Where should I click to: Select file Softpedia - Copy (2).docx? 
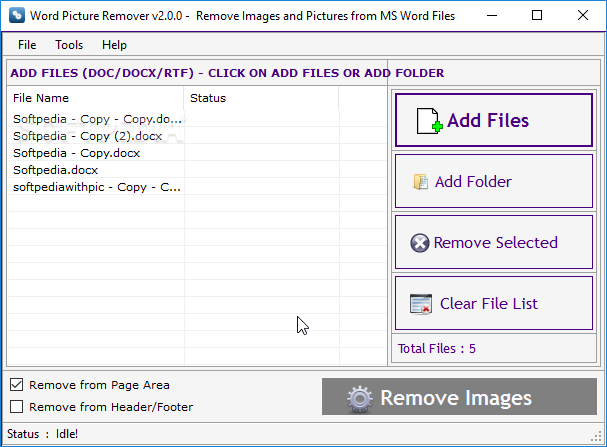(x=87, y=136)
